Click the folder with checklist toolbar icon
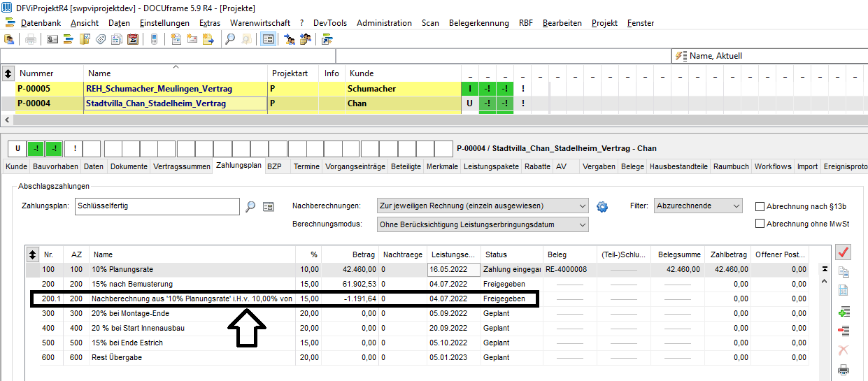868x381 pixels. 85,39
